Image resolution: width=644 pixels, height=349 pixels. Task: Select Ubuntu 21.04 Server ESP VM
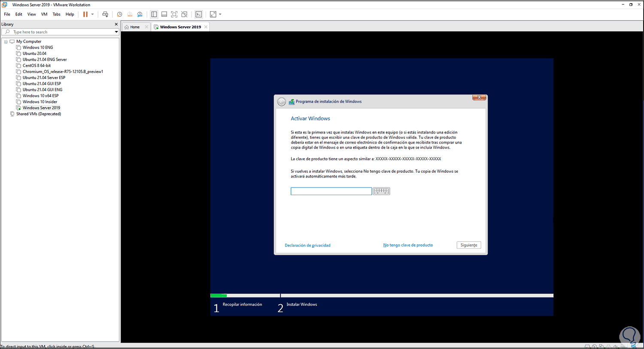(x=44, y=77)
